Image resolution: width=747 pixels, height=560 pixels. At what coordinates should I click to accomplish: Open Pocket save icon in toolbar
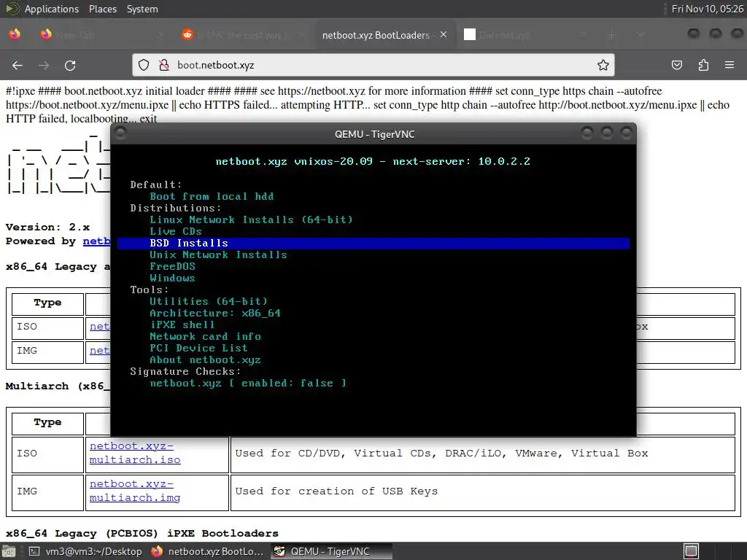676,65
